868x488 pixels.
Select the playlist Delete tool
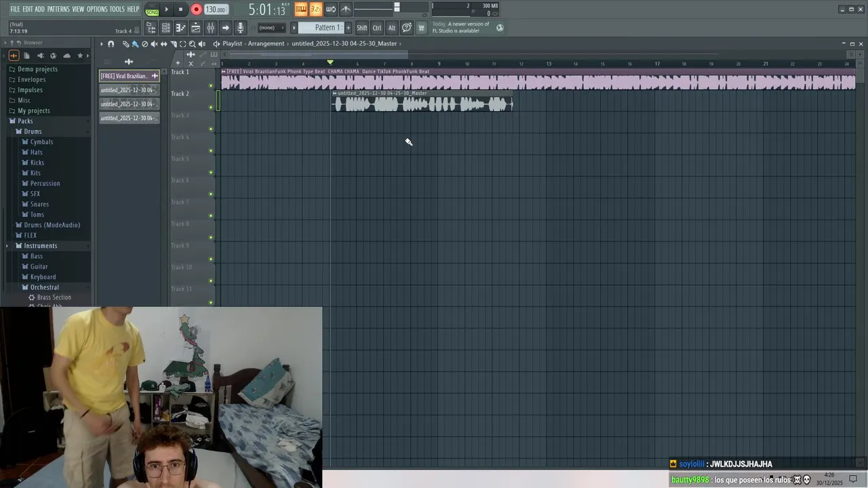click(x=144, y=44)
